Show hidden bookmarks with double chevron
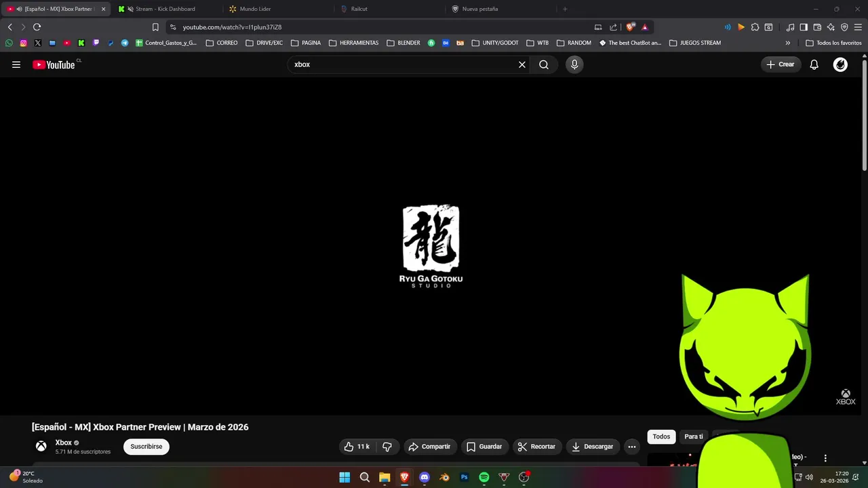 (787, 43)
